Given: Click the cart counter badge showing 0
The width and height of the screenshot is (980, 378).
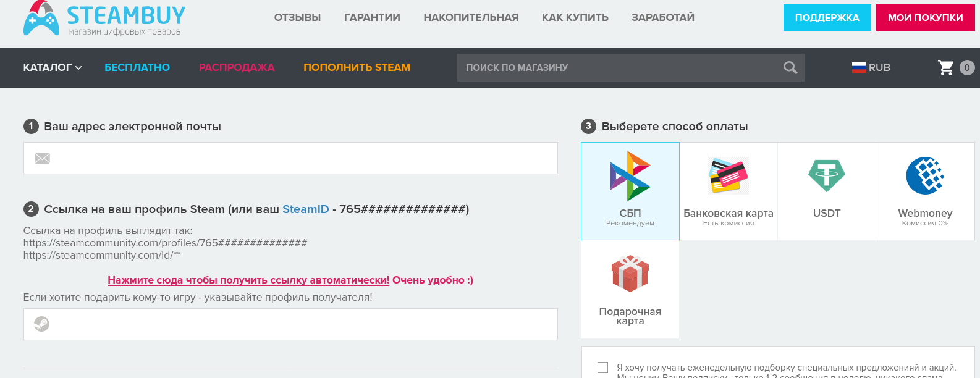Looking at the screenshot, I should click(968, 67).
